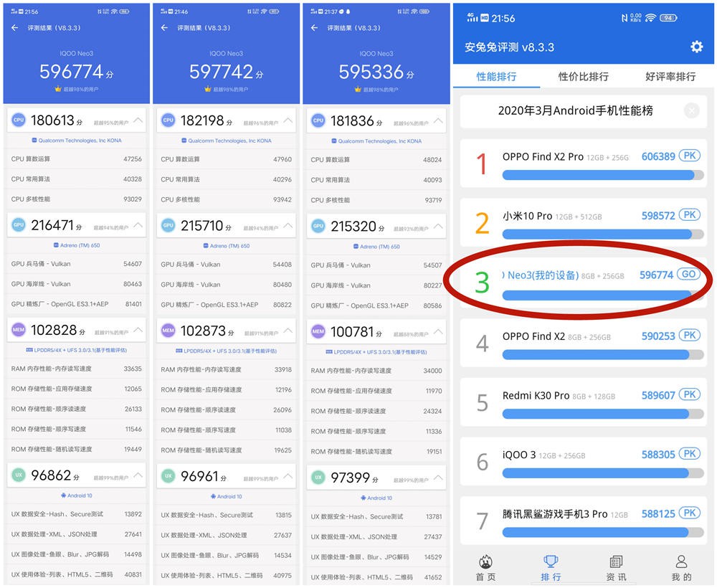Tap the MEM icon beside score 102828

coord(19,330)
